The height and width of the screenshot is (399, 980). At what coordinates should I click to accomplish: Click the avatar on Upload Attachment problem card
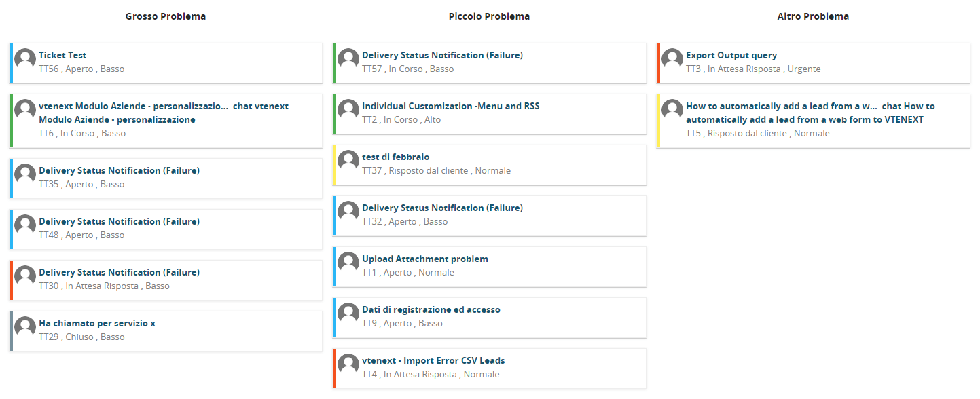pyautogui.click(x=348, y=263)
